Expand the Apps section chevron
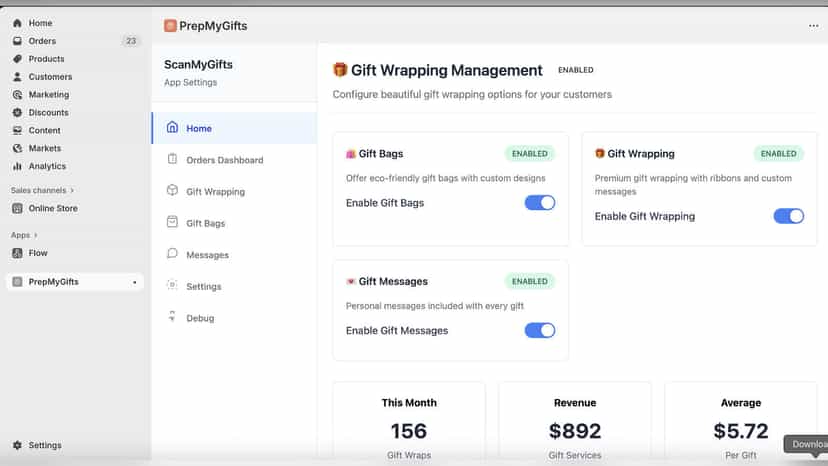828x466 pixels. (x=36, y=235)
